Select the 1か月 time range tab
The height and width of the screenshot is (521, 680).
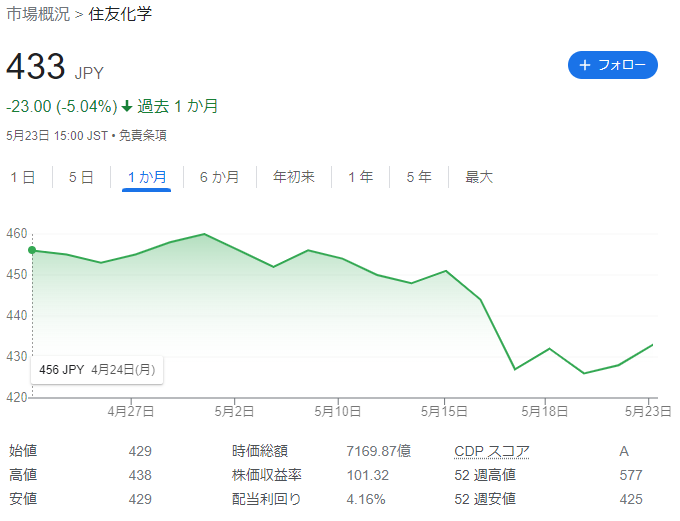tap(147, 177)
